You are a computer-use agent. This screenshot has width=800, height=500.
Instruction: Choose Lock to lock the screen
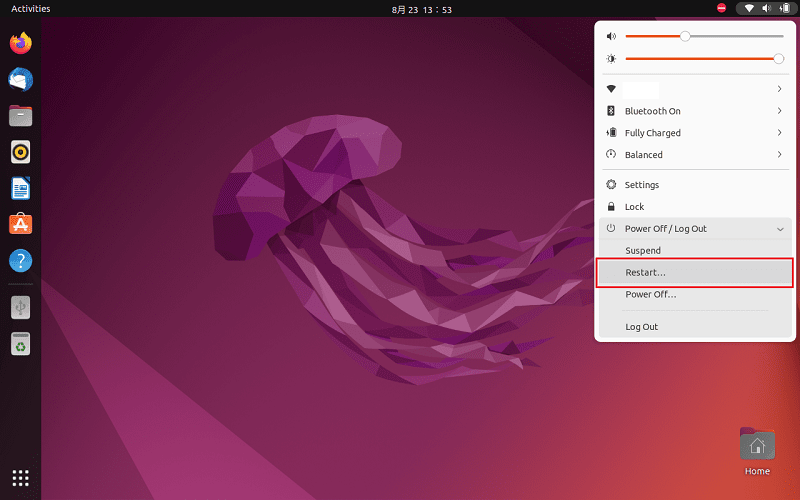695,207
